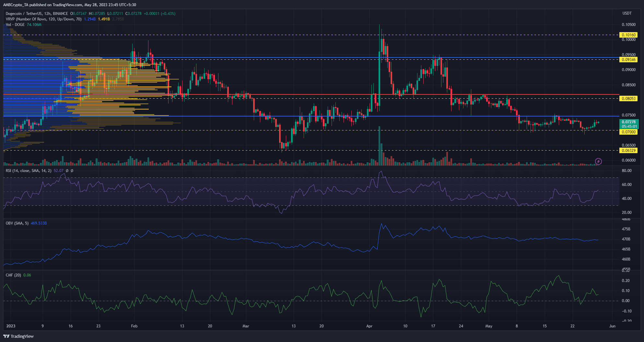
Task: Open the Dogecoin / TetherUS symbol title
Action: pyautogui.click(x=37, y=14)
